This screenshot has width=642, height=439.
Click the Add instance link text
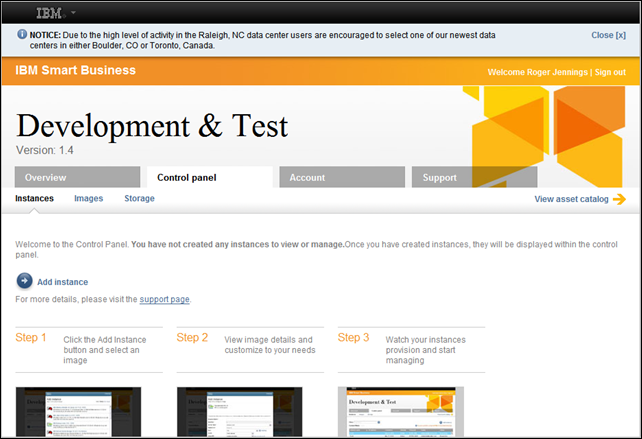tap(63, 282)
